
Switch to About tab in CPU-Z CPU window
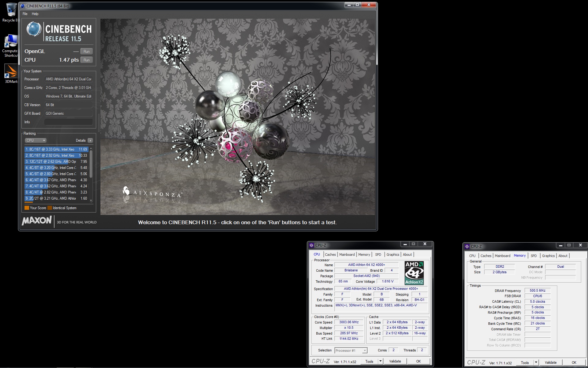tap(407, 255)
